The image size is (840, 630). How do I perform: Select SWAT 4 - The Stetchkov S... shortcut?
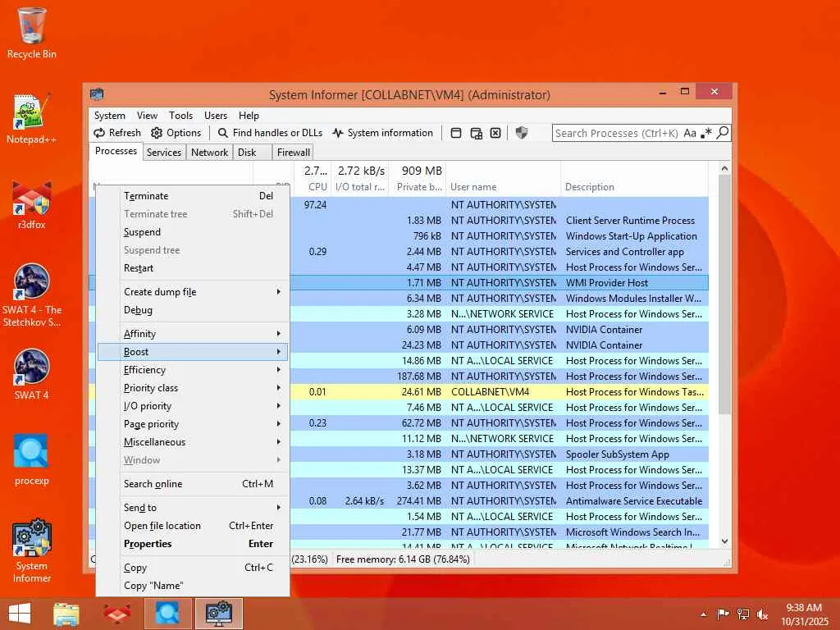coord(32,295)
